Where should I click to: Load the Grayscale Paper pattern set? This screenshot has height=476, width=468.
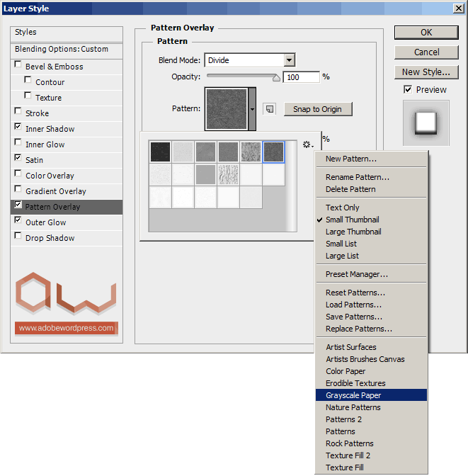click(371, 395)
